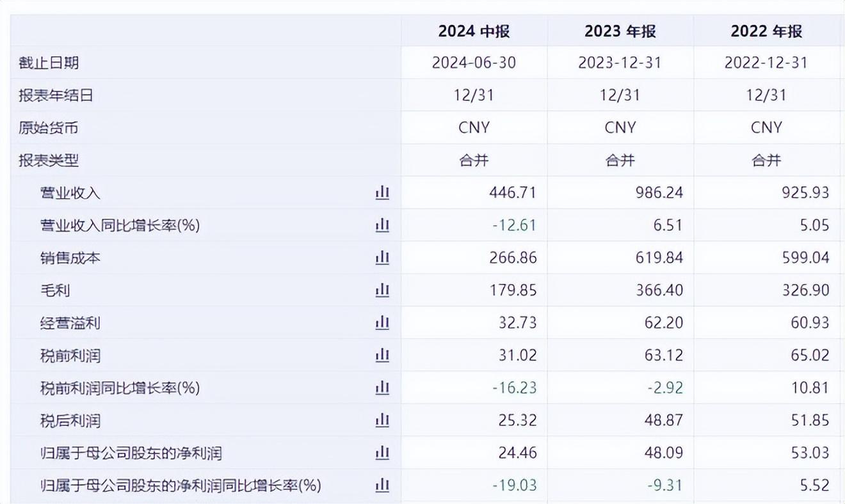Viewport: 845px width, 504px height.
Task: Click net profit value 48.09
Action: [x=664, y=453]
